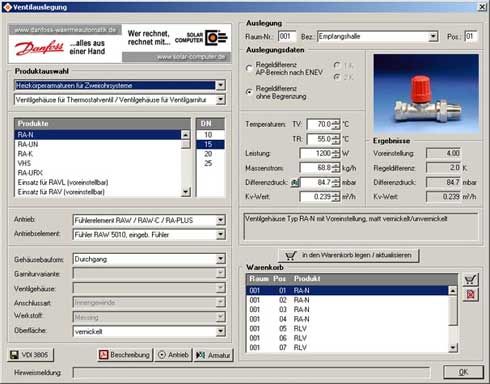Click the OK button

pos(463,372)
